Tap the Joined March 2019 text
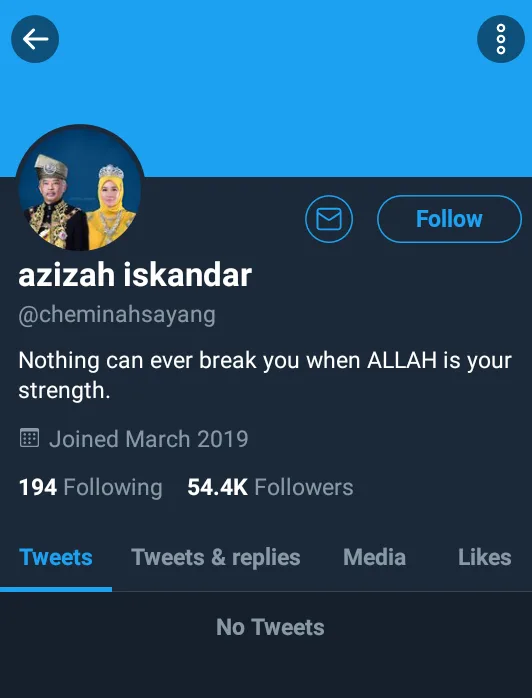 [148, 439]
